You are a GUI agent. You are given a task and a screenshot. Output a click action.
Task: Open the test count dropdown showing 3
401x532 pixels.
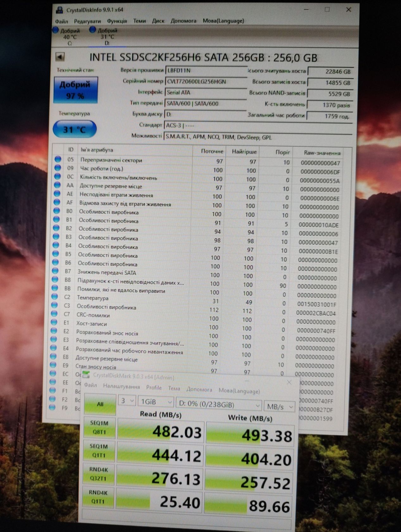point(127,401)
